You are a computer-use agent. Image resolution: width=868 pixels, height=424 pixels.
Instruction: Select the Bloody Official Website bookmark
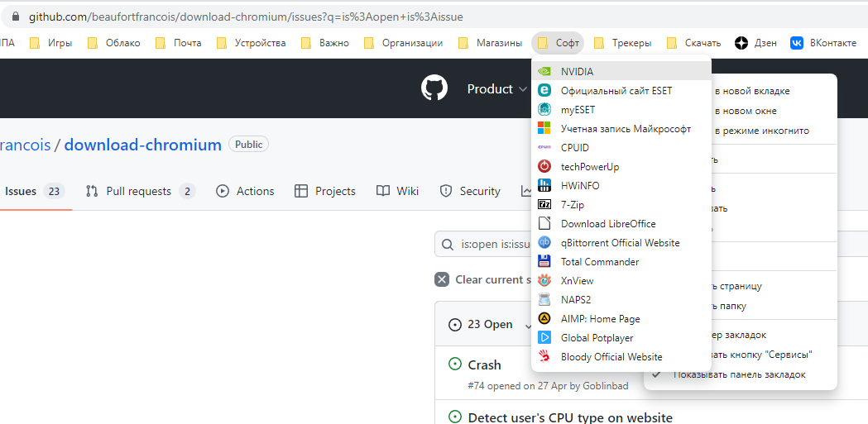pyautogui.click(x=621, y=357)
